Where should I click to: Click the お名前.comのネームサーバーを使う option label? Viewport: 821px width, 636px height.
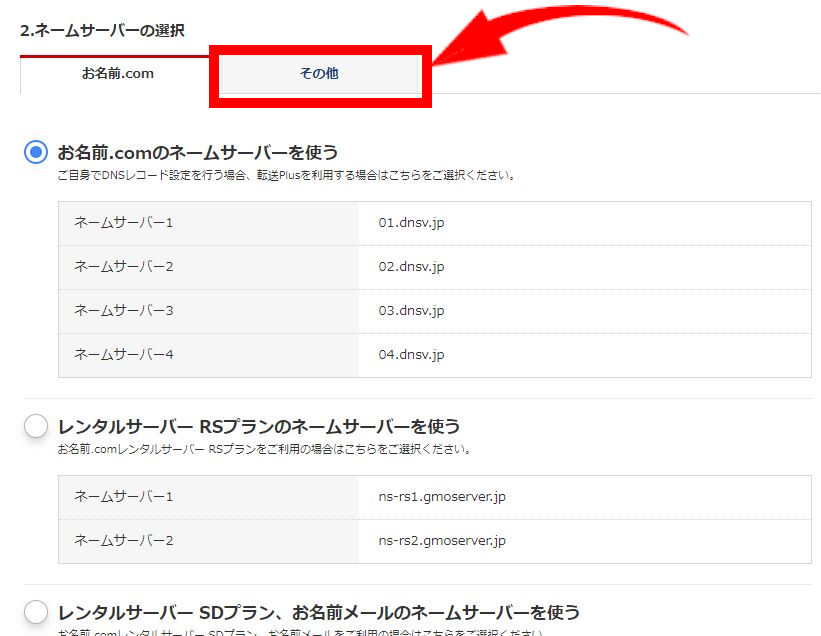point(198,153)
